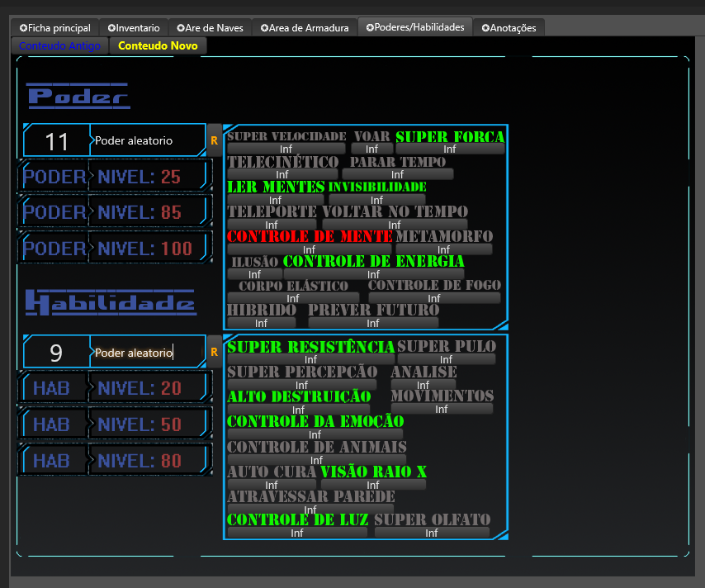Viewport: 705px width, 588px height.
Task: Select the PODER NIVEL: 100 row
Action: 115,248
